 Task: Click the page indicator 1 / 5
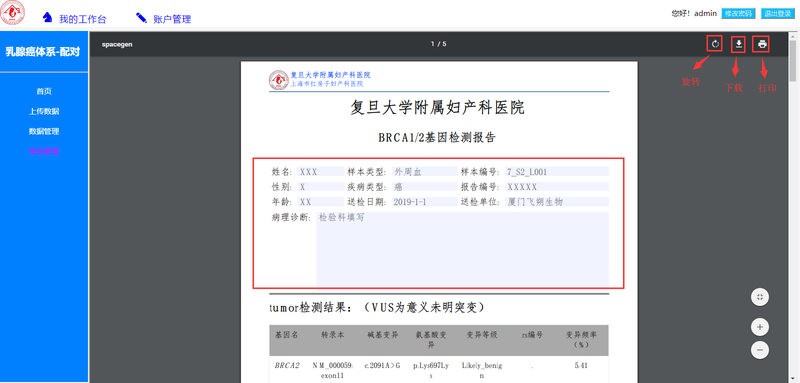[439, 44]
